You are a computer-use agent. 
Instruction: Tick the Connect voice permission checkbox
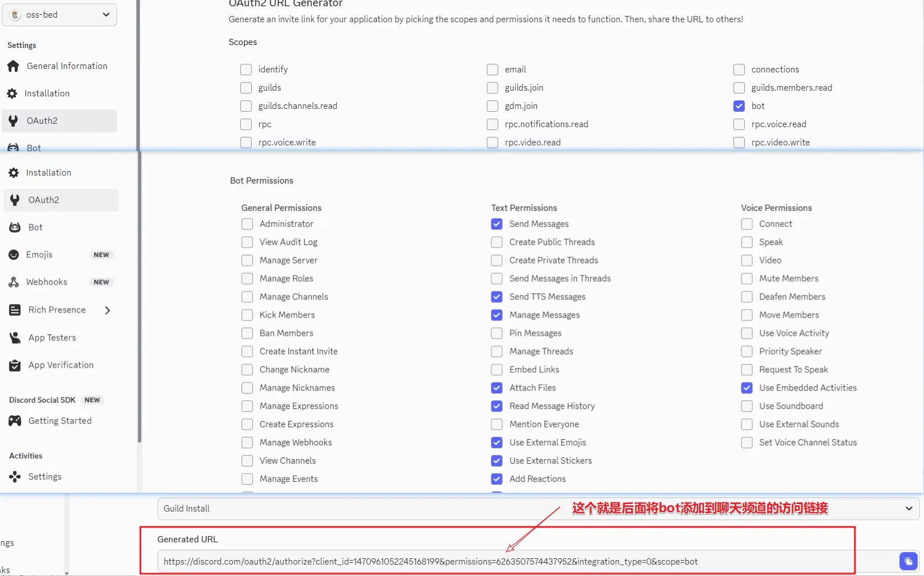point(747,224)
